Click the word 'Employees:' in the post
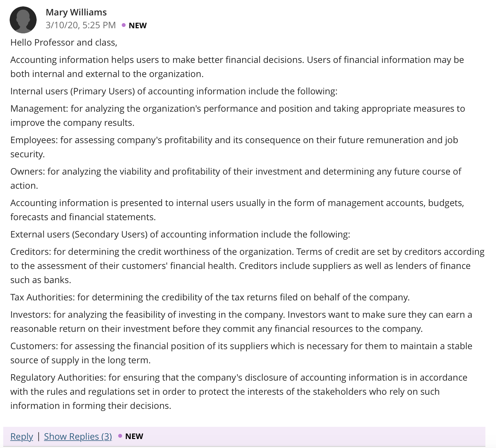This screenshot has width=496, height=448. click(34, 140)
